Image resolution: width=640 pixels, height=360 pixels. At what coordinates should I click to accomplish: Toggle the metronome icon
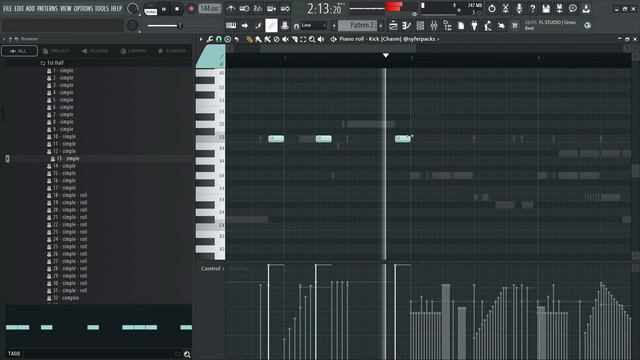(231, 9)
